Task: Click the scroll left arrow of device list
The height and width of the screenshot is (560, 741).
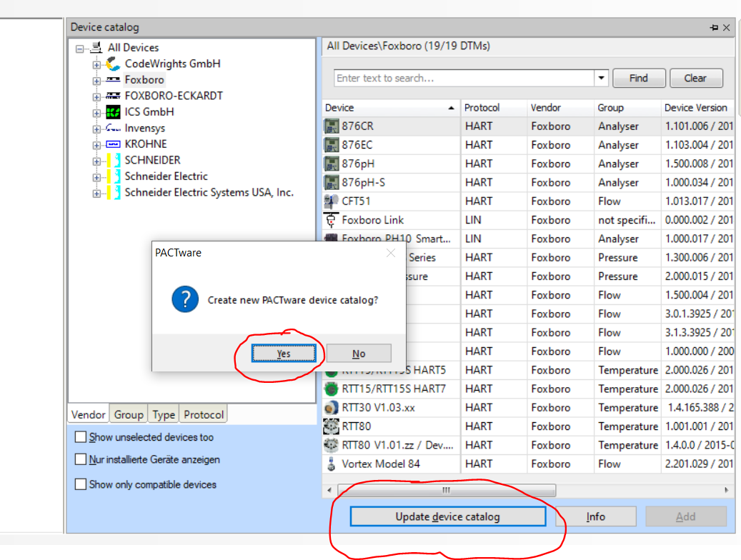Action: click(329, 490)
